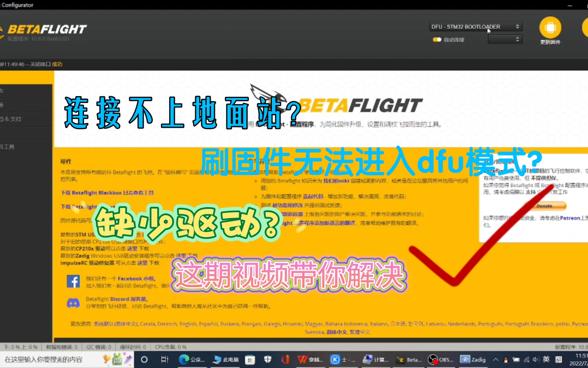Click the I2C 错误: 0 status entry
This screenshot has width=588, height=368.
click(98, 347)
